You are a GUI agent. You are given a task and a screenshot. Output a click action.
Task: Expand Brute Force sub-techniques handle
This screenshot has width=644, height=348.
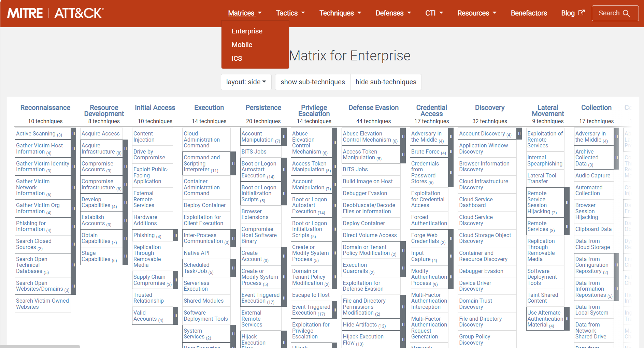tap(451, 152)
